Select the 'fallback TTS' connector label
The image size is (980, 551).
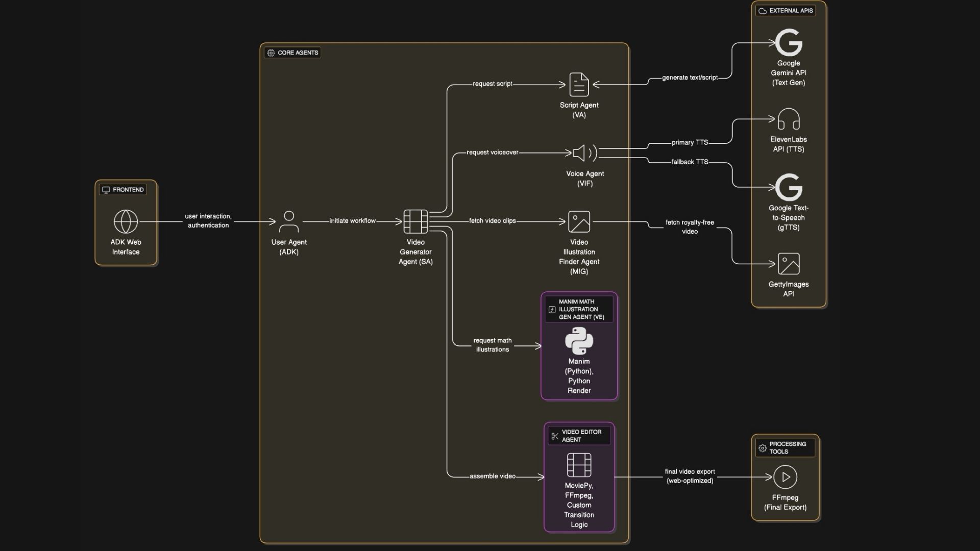click(690, 162)
